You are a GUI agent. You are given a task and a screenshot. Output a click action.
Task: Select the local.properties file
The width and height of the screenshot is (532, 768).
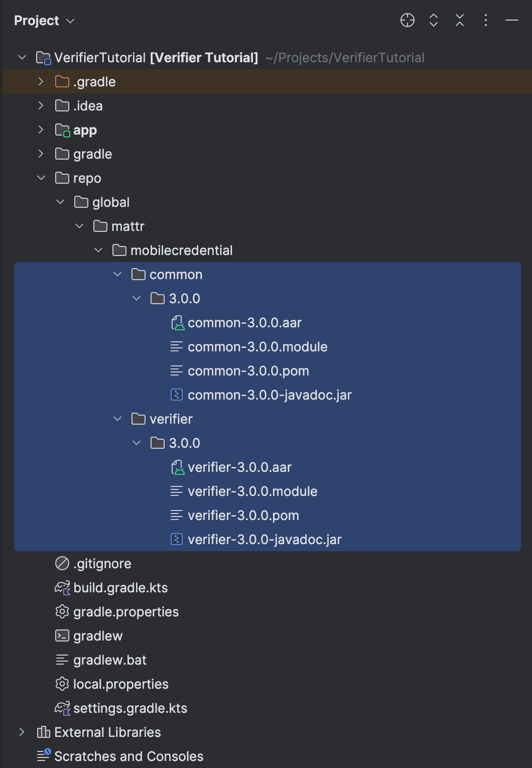[120, 684]
